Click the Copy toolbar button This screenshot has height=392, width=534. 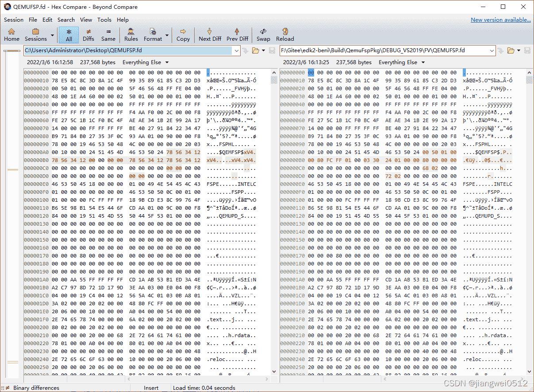[183, 35]
